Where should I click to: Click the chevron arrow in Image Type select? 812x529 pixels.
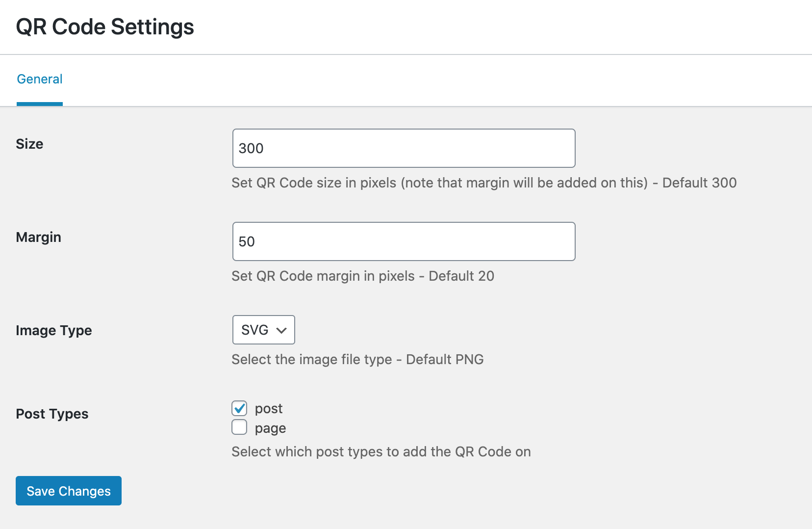point(281,330)
